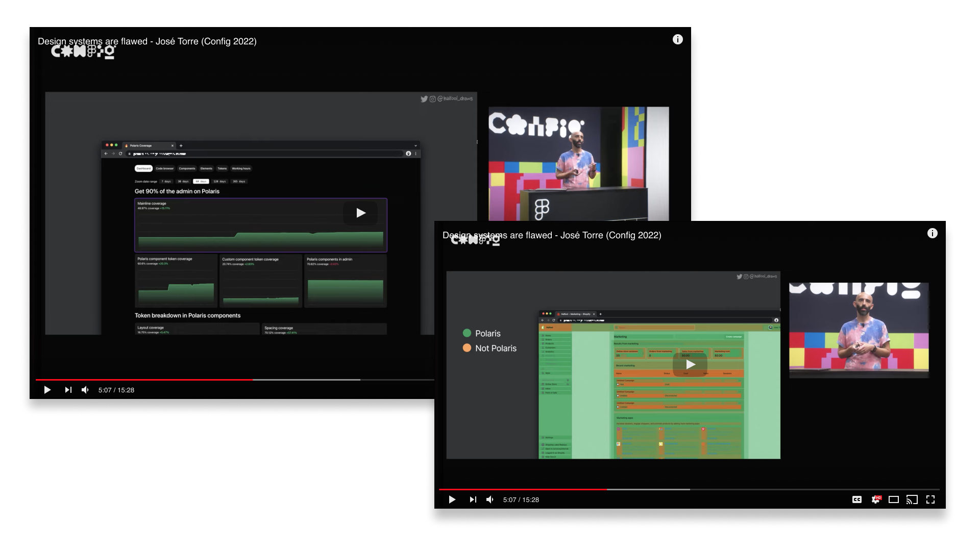Screen dimensions: 980x551
Task: Open video title link in left player
Action: (x=147, y=41)
